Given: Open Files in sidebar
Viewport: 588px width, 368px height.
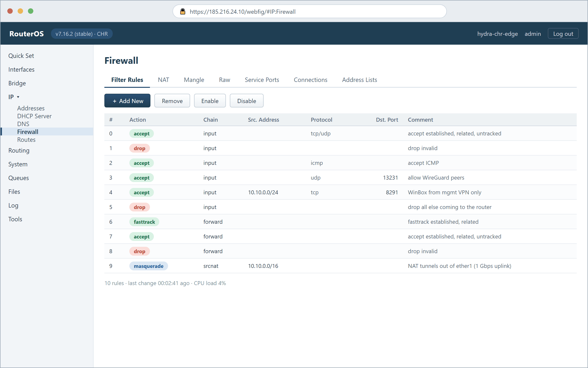Looking at the screenshot, I should click(14, 192).
